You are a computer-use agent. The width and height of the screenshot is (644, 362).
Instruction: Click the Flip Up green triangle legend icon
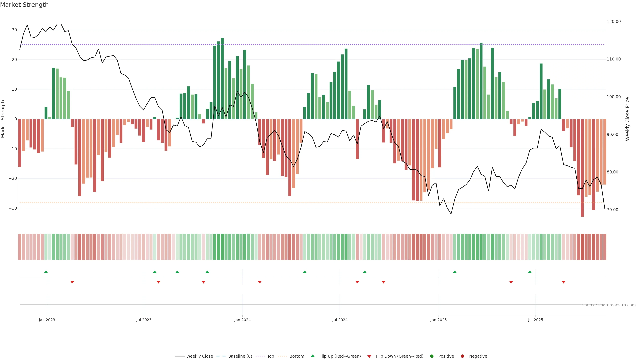tap(312, 356)
